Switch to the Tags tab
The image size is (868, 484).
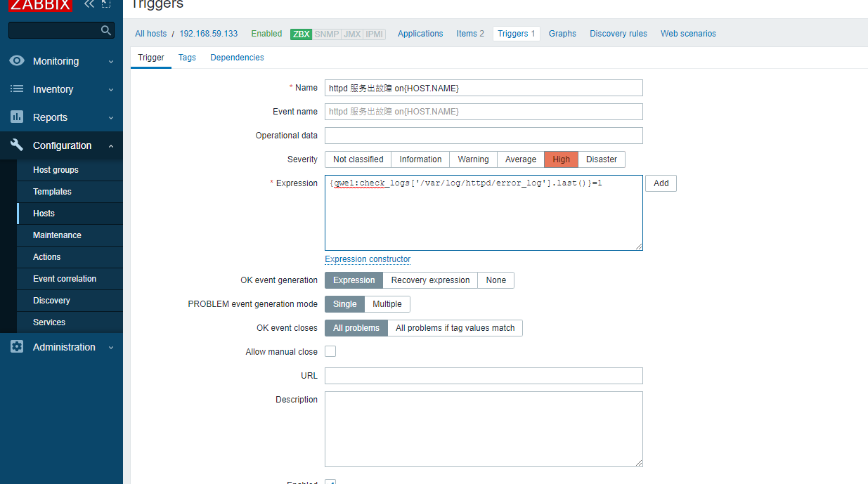(x=187, y=58)
